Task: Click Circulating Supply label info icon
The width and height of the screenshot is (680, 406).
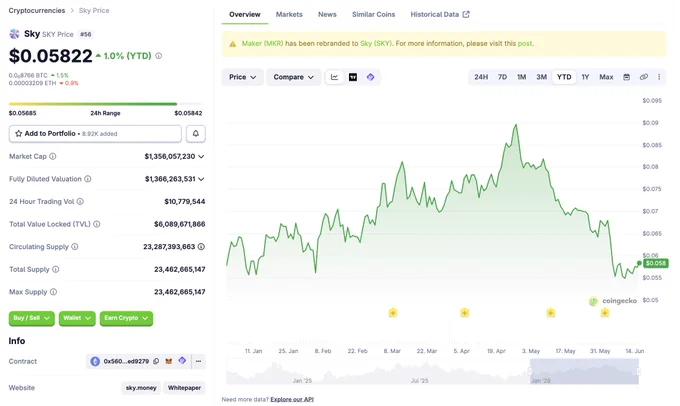Action: pyautogui.click(x=75, y=246)
